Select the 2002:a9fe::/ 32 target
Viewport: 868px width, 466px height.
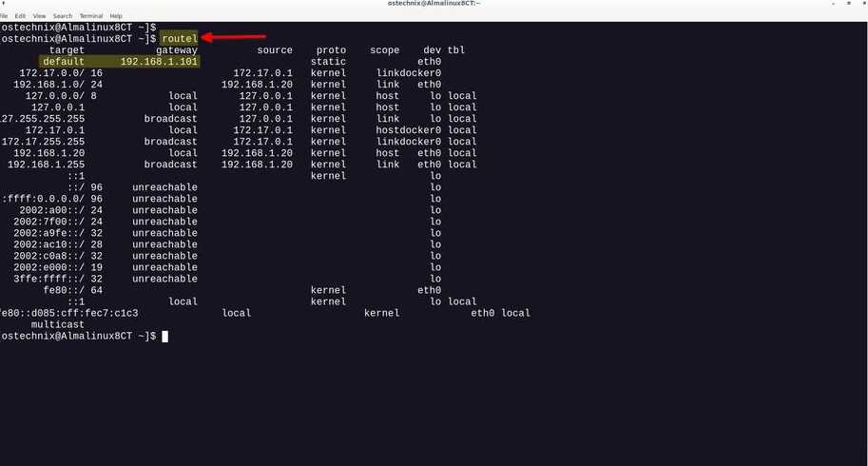(x=58, y=233)
